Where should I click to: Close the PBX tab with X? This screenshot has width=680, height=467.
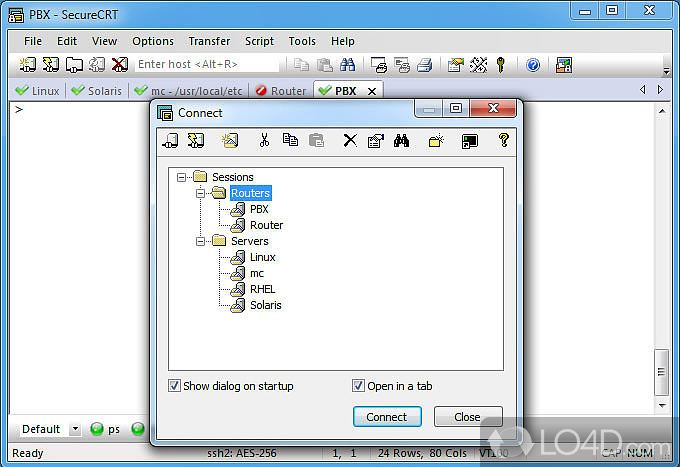coord(372,91)
